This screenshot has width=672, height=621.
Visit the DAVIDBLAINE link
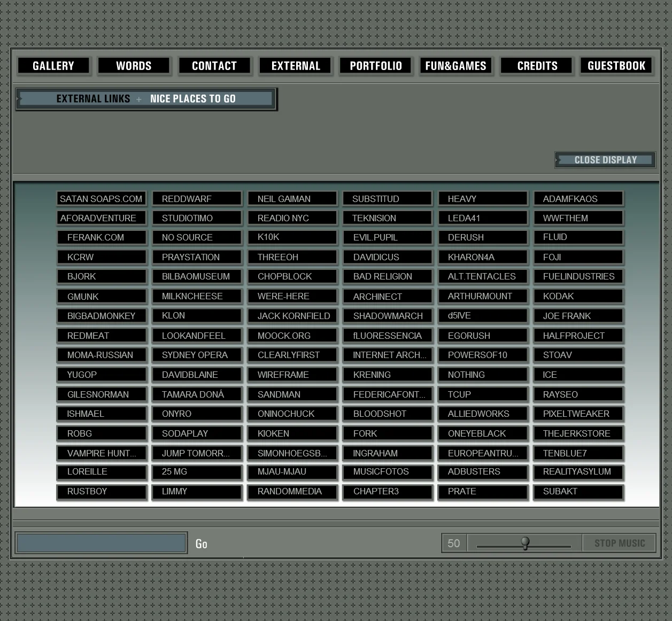point(197,375)
